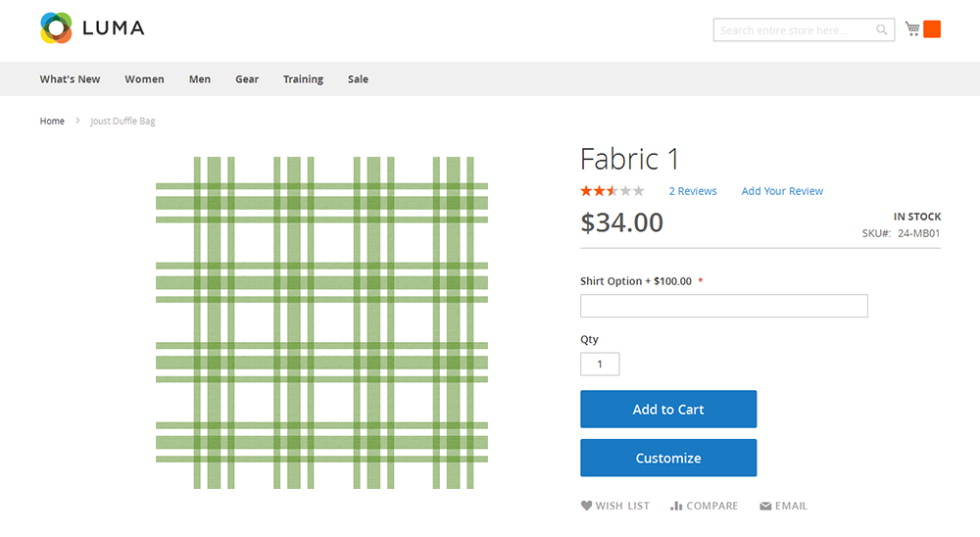Image resolution: width=980 pixels, height=537 pixels.
Task: Add item to Wish List heart icon
Action: click(x=587, y=506)
